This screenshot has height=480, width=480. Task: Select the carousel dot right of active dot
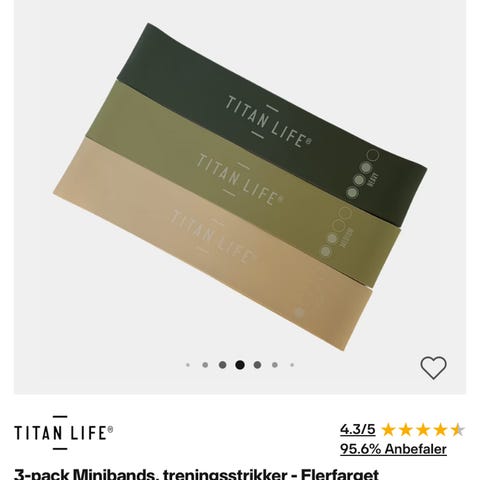257,365
